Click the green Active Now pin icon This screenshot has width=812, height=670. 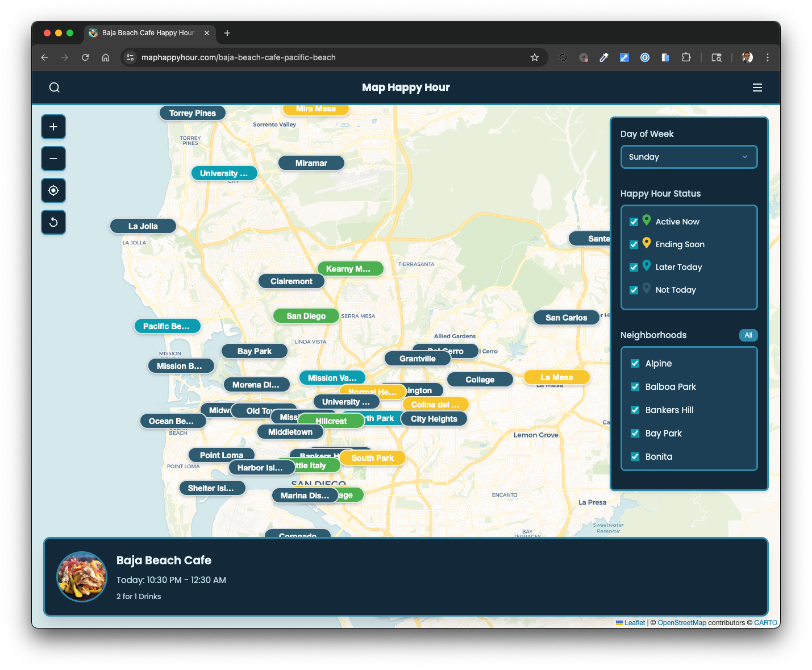pyautogui.click(x=647, y=220)
